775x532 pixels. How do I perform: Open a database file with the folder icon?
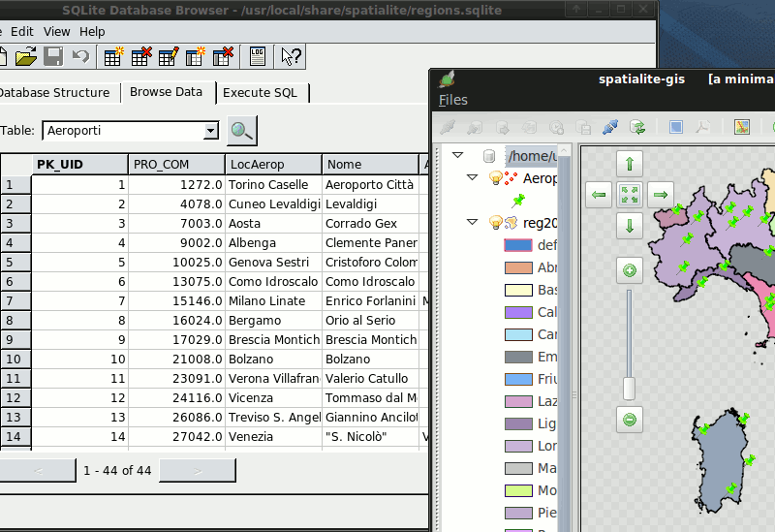point(26,56)
